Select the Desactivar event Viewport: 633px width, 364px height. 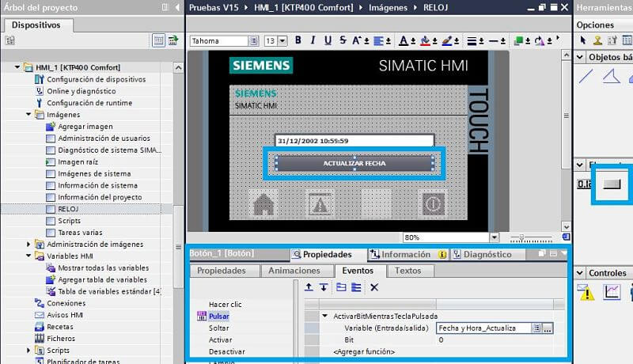pos(227,351)
